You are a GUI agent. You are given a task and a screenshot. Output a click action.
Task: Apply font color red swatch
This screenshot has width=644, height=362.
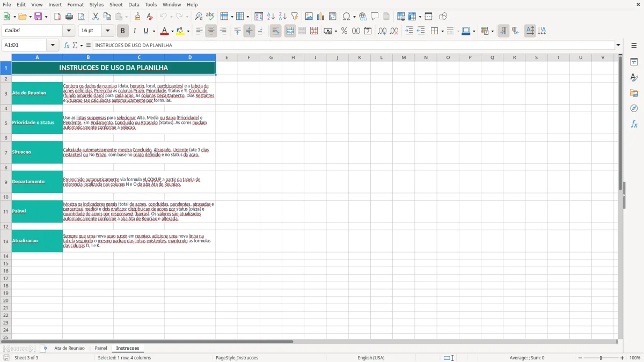tap(165, 31)
